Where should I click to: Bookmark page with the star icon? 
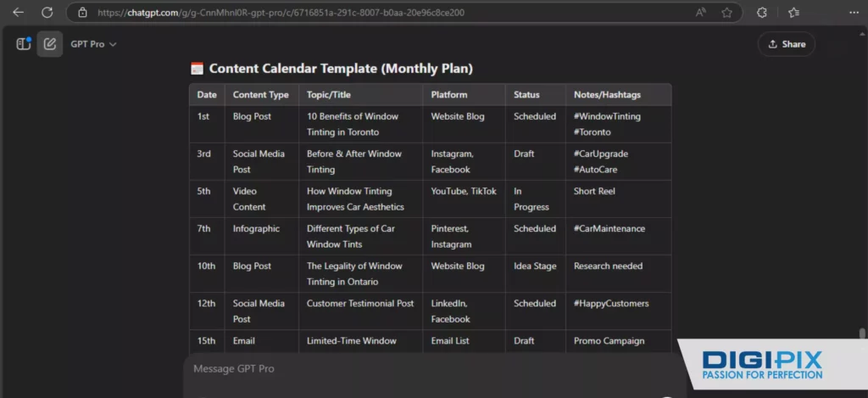(726, 13)
